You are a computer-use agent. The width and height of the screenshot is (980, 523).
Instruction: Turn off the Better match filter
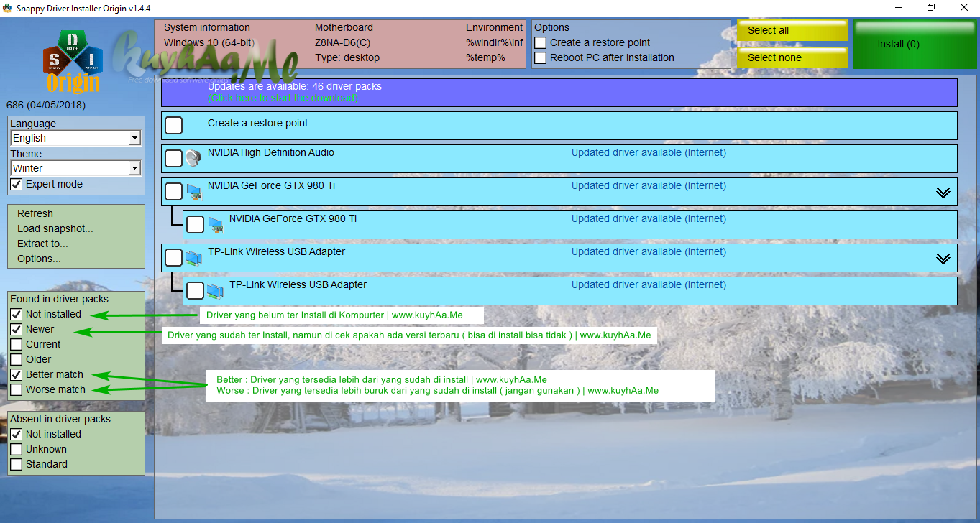pos(17,375)
